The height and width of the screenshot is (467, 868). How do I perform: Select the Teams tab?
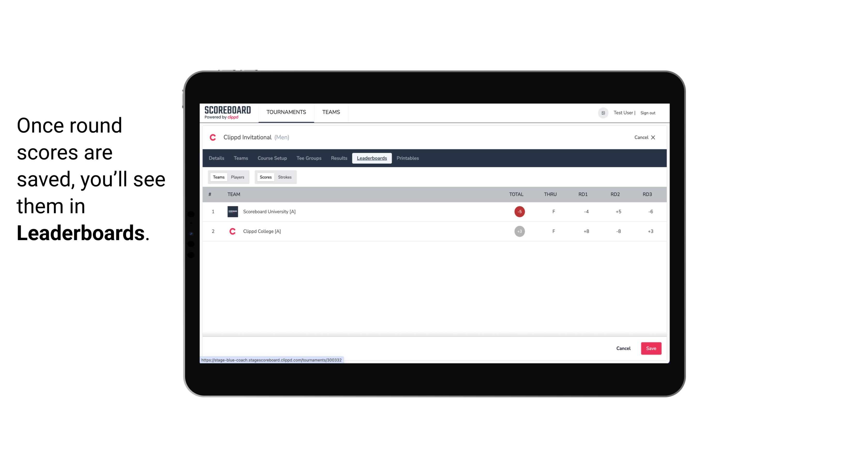pos(218,177)
